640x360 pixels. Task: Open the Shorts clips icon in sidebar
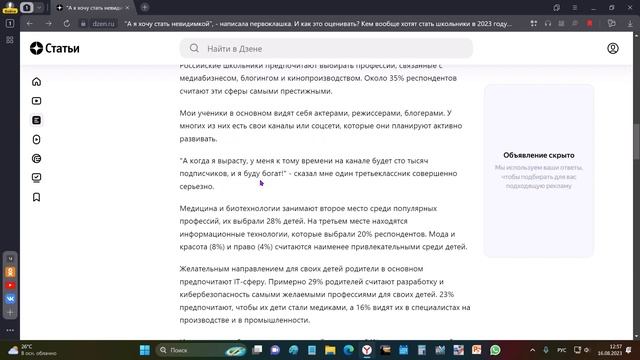coord(36,139)
